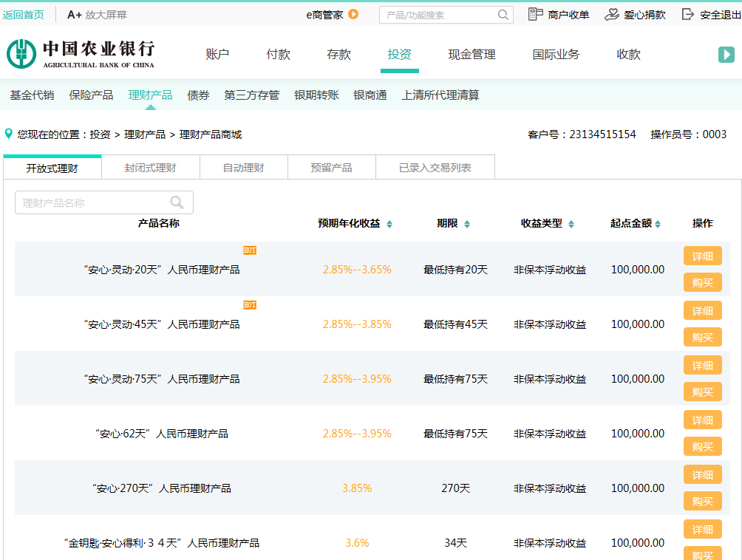Open 第三方存管 submenu
Viewport: 742px width, 560px height.
(252, 95)
